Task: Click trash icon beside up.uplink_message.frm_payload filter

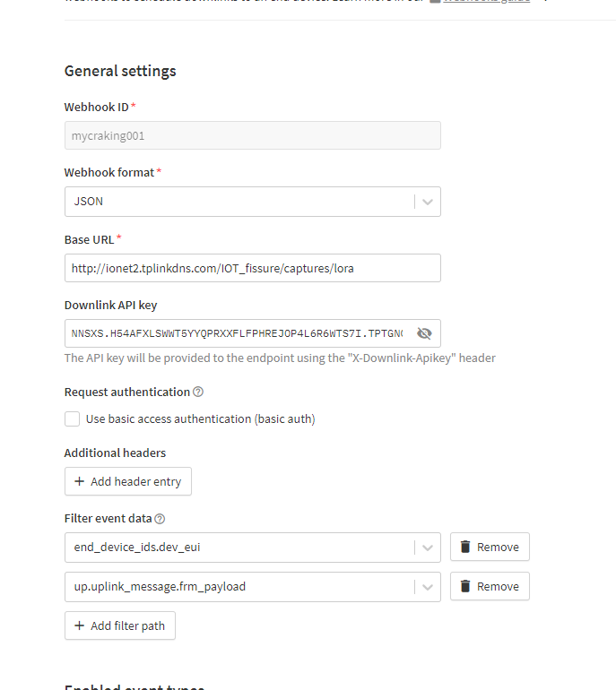Action: pyautogui.click(x=465, y=586)
